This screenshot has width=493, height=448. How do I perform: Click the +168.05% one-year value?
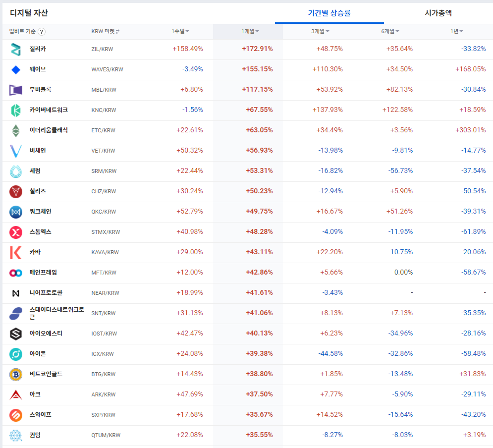pos(470,69)
